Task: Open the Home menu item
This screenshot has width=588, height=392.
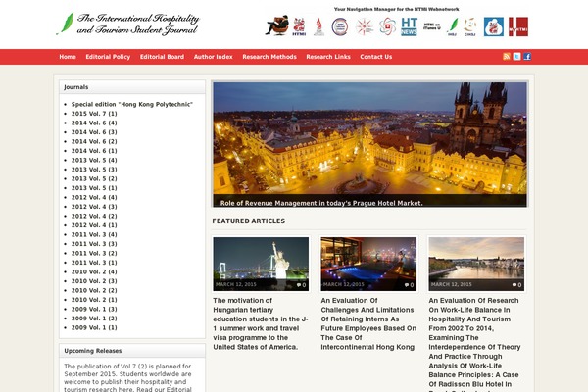Action: (68, 57)
